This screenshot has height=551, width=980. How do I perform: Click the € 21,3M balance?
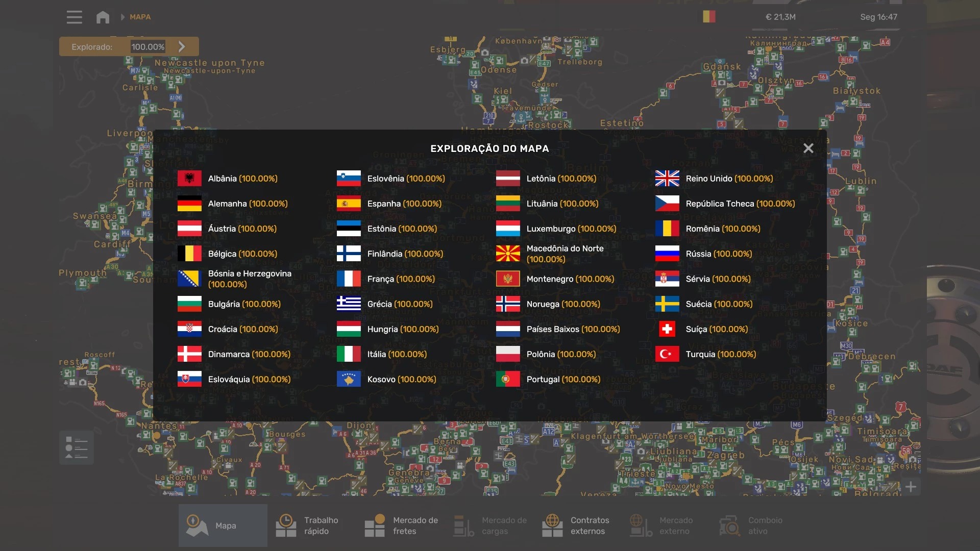(780, 17)
